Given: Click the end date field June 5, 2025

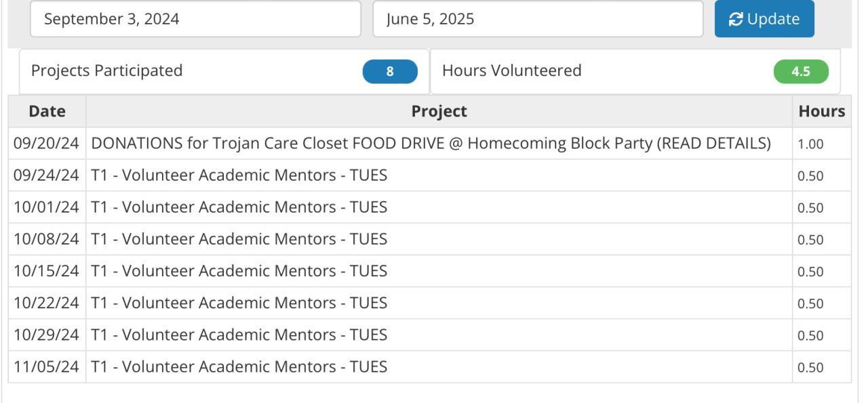Looking at the screenshot, I should pos(538,19).
